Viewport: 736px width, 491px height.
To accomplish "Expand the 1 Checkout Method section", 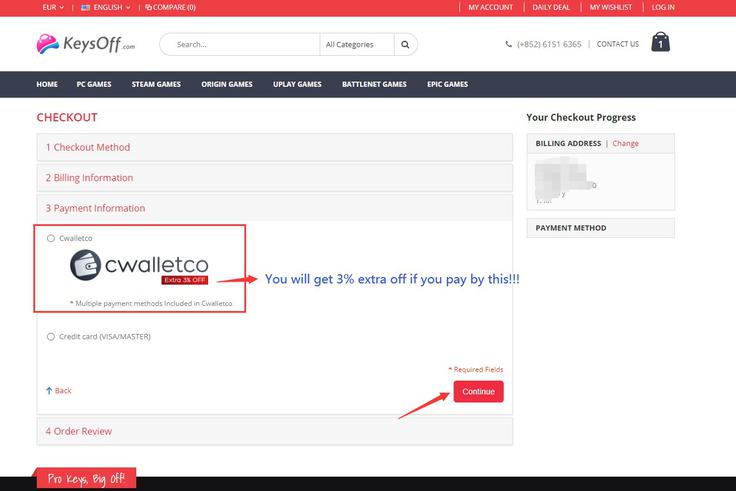I will pyautogui.click(x=275, y=147).
